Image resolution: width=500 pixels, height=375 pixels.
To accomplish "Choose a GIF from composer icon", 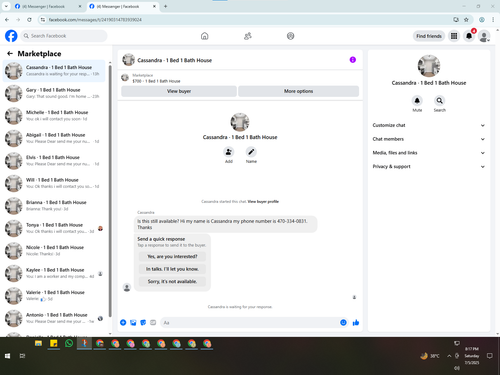I will point(153,322).
